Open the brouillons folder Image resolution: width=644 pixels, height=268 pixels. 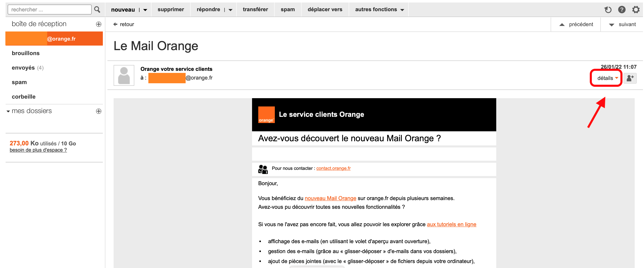point(25,53)
